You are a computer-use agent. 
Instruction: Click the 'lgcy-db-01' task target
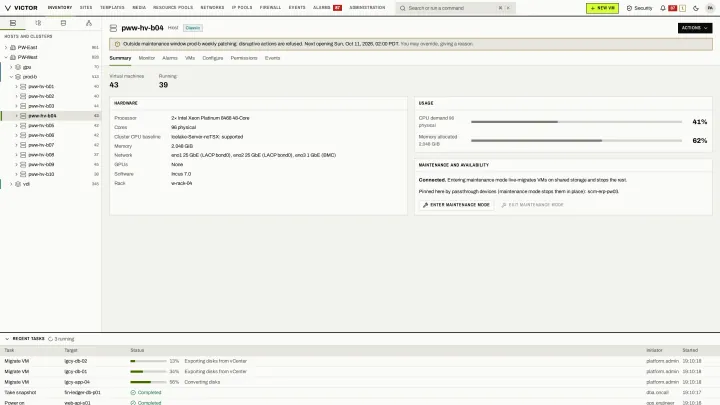tap(76, 371)
